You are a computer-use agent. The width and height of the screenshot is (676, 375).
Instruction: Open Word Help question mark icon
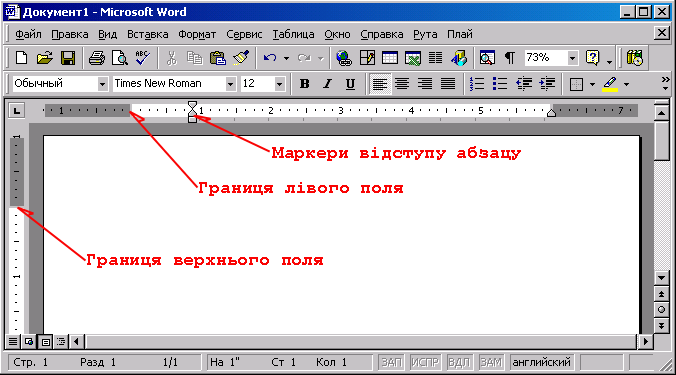[x=593, y=58]
